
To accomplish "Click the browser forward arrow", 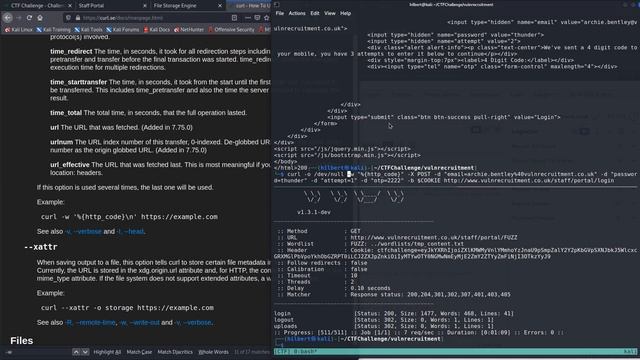I will coord(18,18).
